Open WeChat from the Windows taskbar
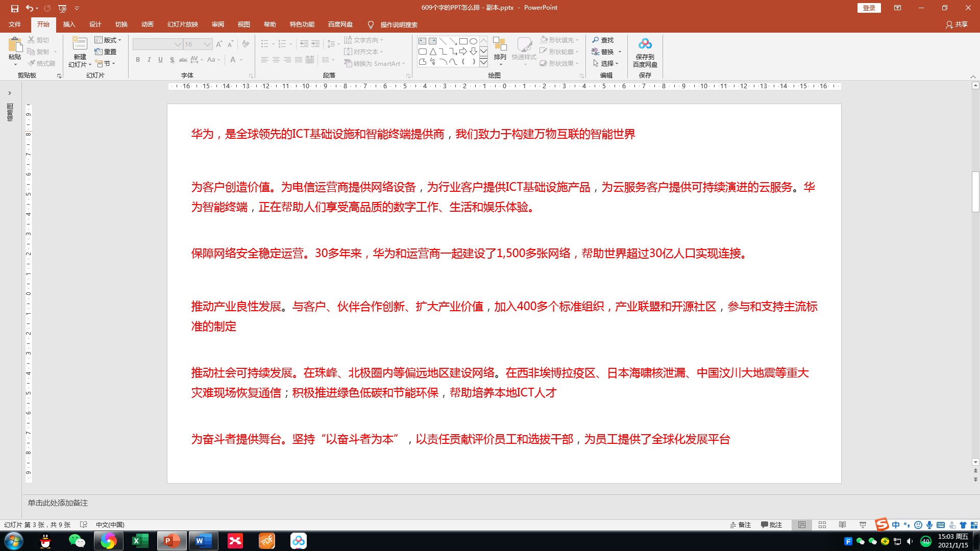Image resolution: width=980 pixels, height=551 pixels. coord(77,541)
